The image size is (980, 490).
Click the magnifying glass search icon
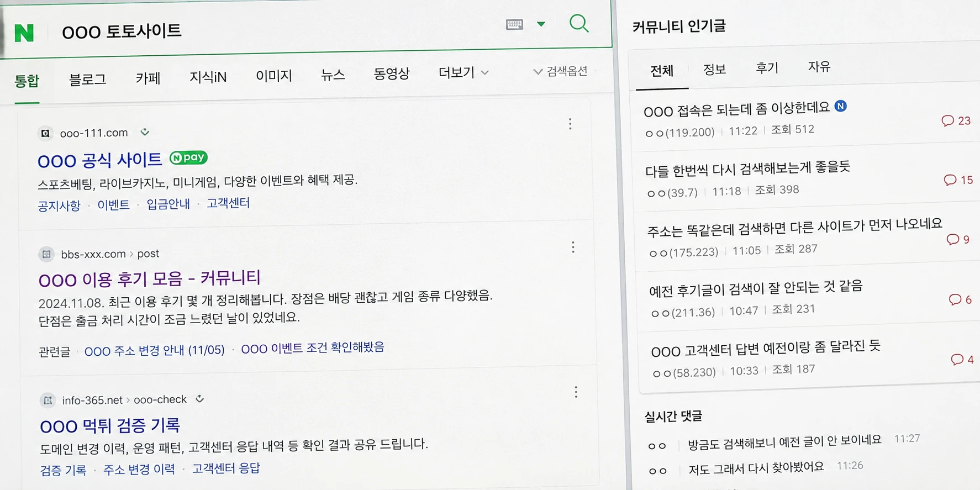click(579, 23)
